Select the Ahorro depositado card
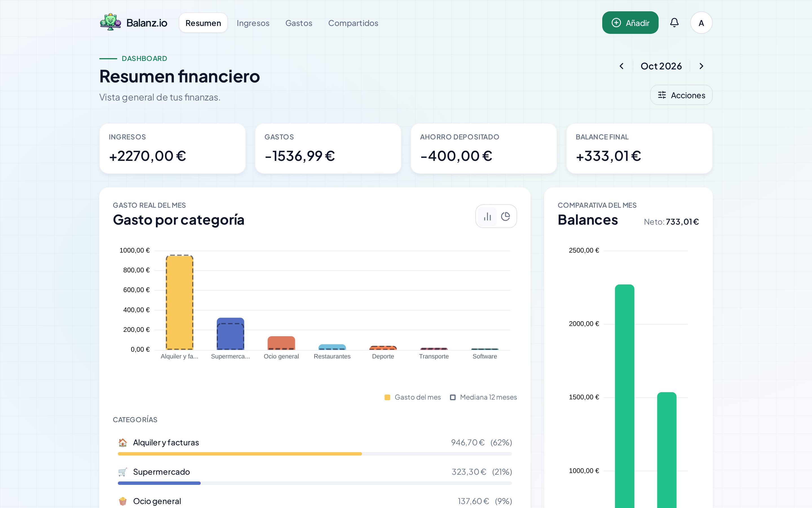Screen dimensions: 812x508 click(484, 148)
